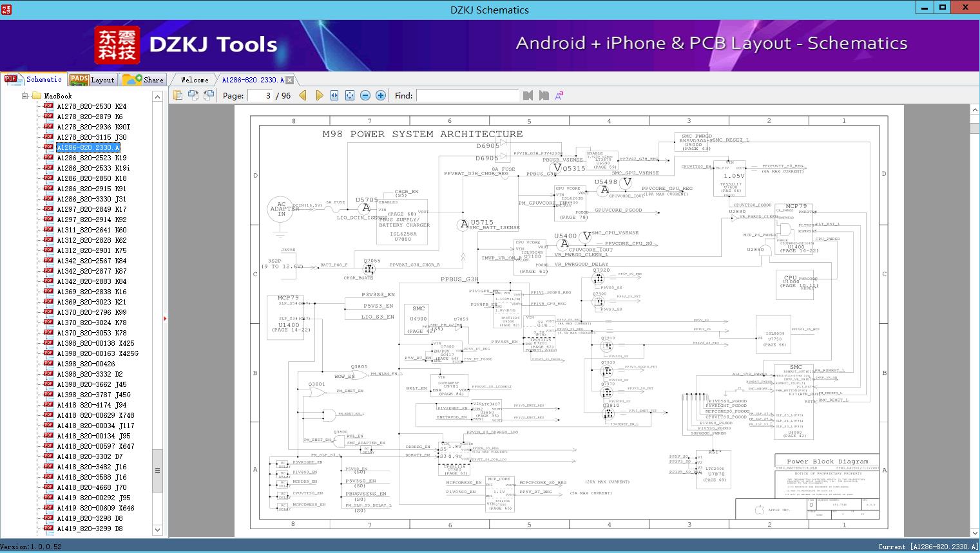Open A1297_820-2914 K92 schematic
This screenshot has width=980, height=553.
pyautogui.click(x=91, y=220)
